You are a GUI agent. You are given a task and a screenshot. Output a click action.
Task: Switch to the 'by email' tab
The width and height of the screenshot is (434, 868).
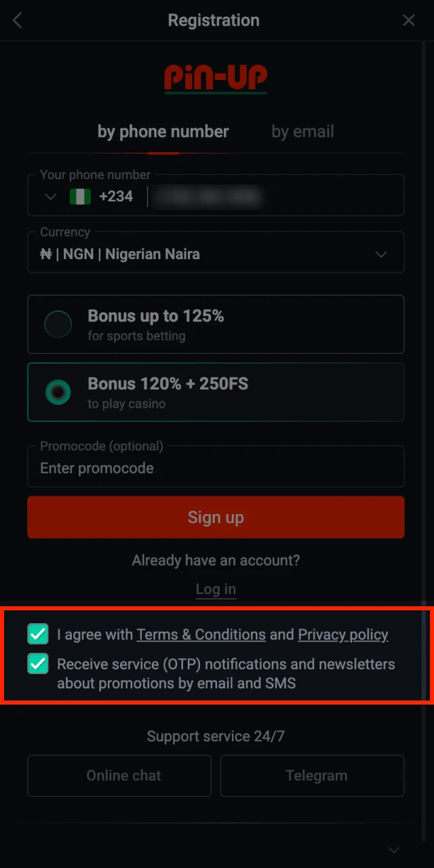tap(302, 132)
